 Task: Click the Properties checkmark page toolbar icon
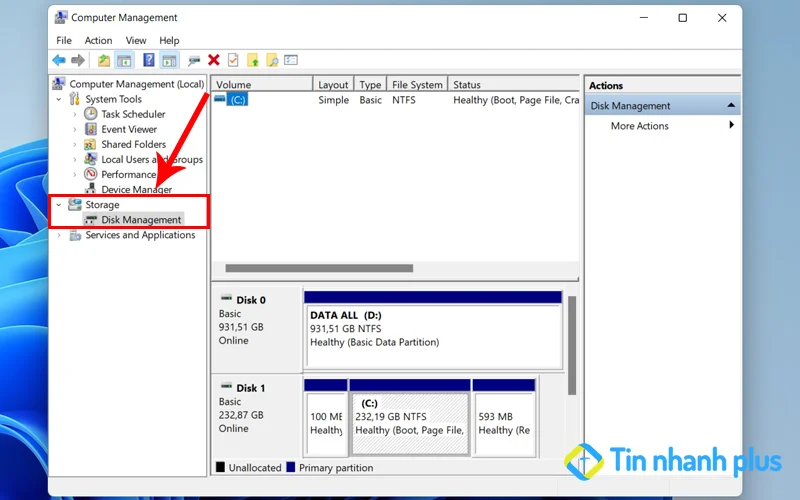(x=233, y=61)
